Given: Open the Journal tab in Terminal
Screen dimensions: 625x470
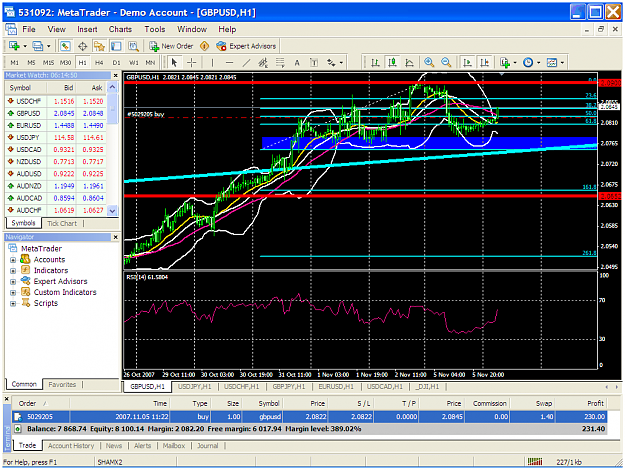Looking at the screenshot, I should coord(207,446).
